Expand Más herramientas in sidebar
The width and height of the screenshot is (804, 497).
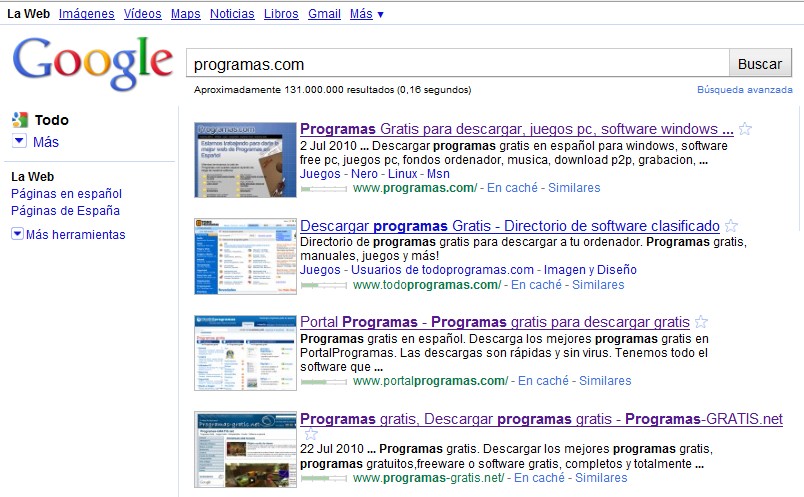[x=17, y=234]
